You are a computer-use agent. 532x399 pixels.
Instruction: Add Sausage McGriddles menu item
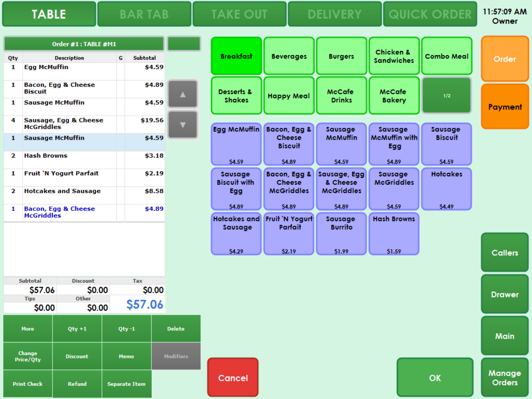(x=394, y=189)
